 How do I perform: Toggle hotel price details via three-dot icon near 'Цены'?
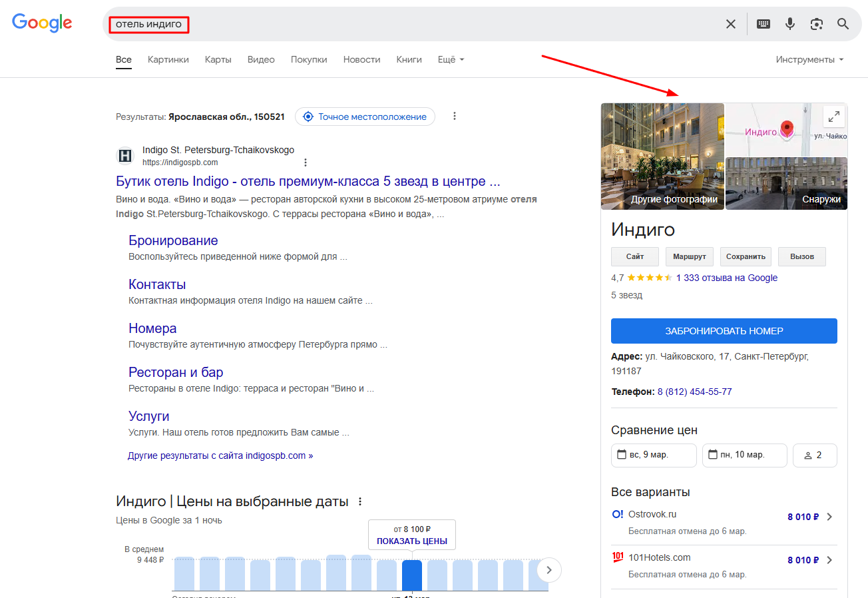(x=360, y=501)
